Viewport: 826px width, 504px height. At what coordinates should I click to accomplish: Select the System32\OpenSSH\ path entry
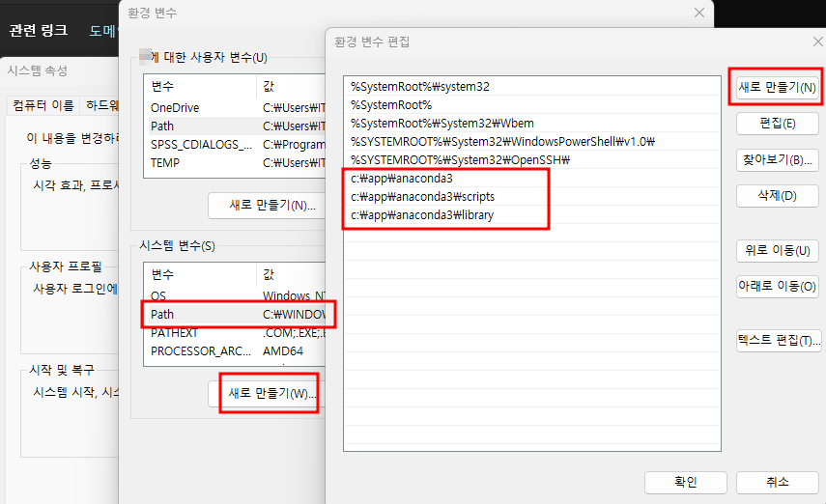pos(532,160)
